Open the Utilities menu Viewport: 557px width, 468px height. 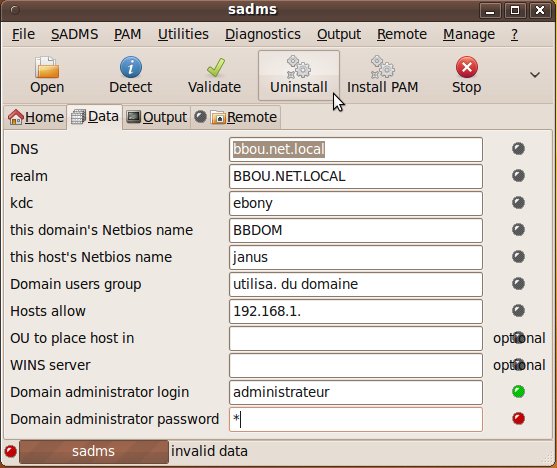pyautogui.click(x=183, y=34)
